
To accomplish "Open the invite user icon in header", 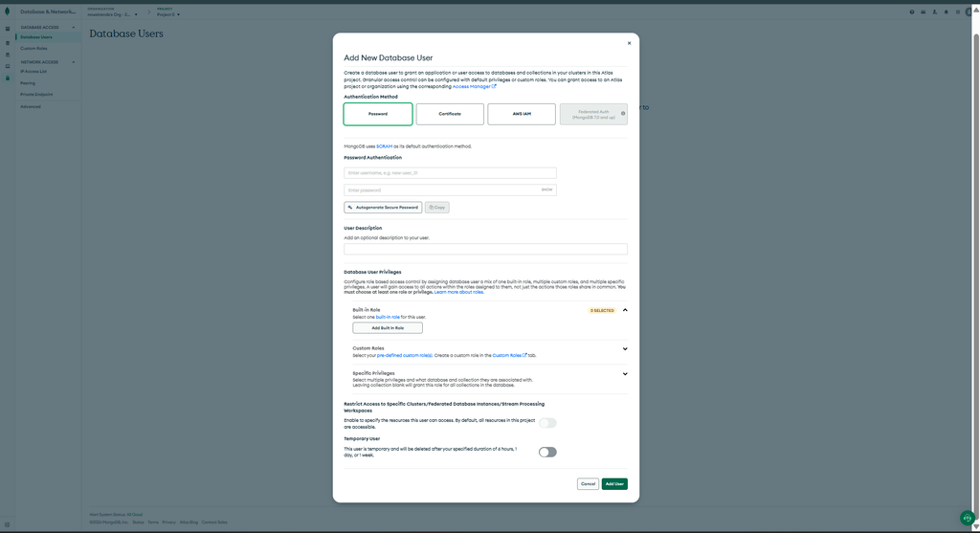I will pyautogui.click(x=935, y=11).
